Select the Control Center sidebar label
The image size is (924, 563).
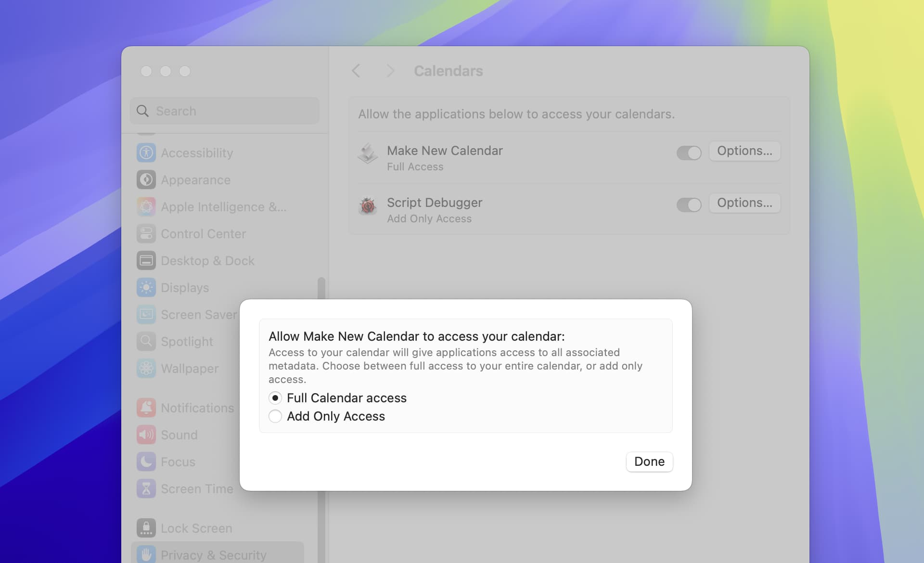point(203,234)
